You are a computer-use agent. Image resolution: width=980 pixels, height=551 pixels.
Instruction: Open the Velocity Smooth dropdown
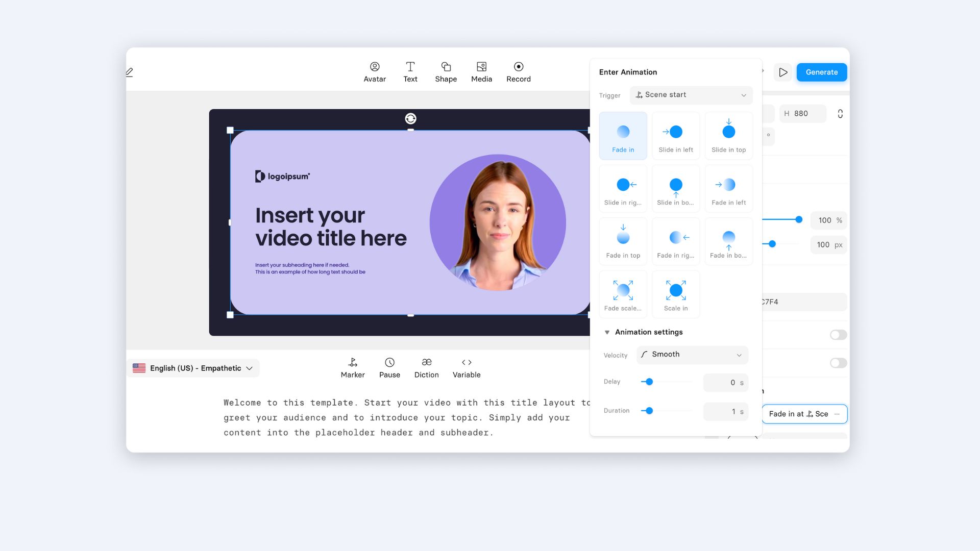692,355
